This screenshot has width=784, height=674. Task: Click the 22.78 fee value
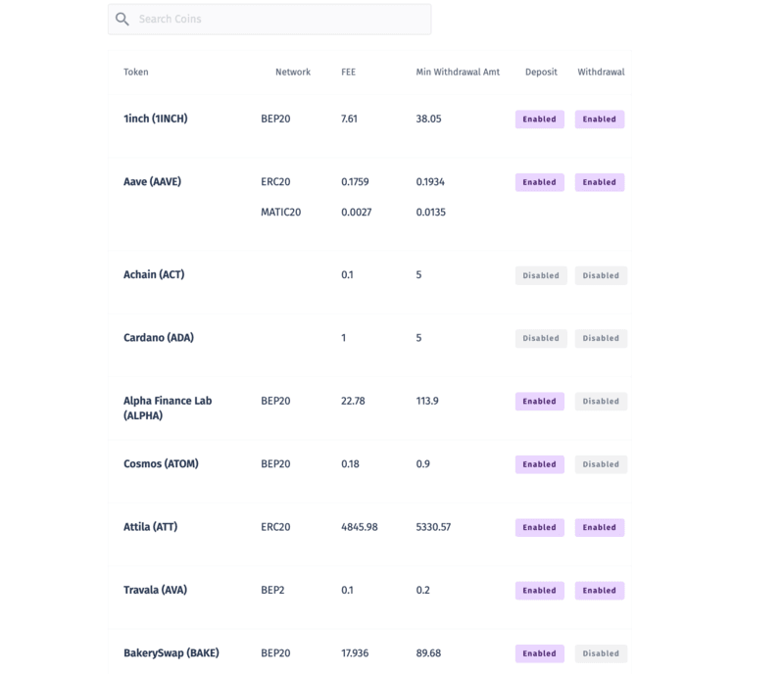click(353, 401)
